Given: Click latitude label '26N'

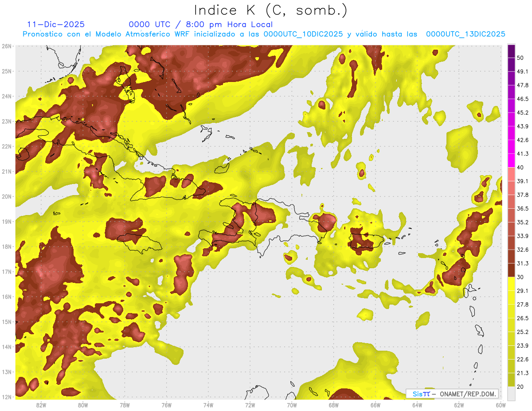Looking at the screenshot, I should click(7, 46).
